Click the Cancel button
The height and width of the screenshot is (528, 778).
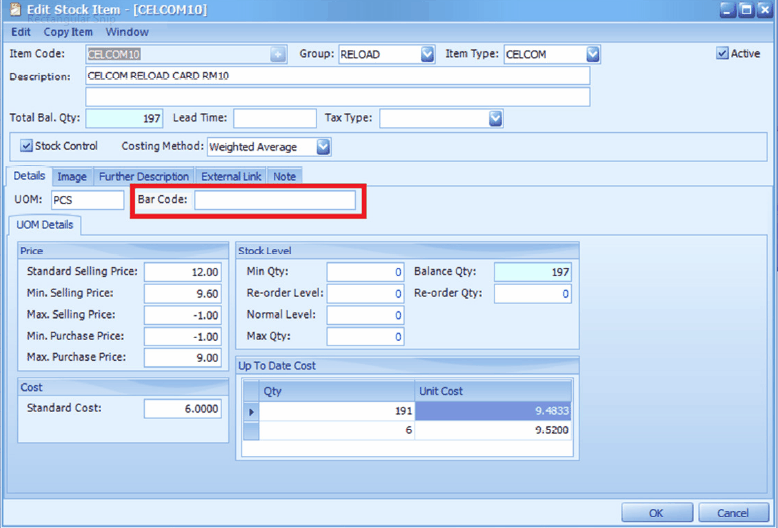733,513
